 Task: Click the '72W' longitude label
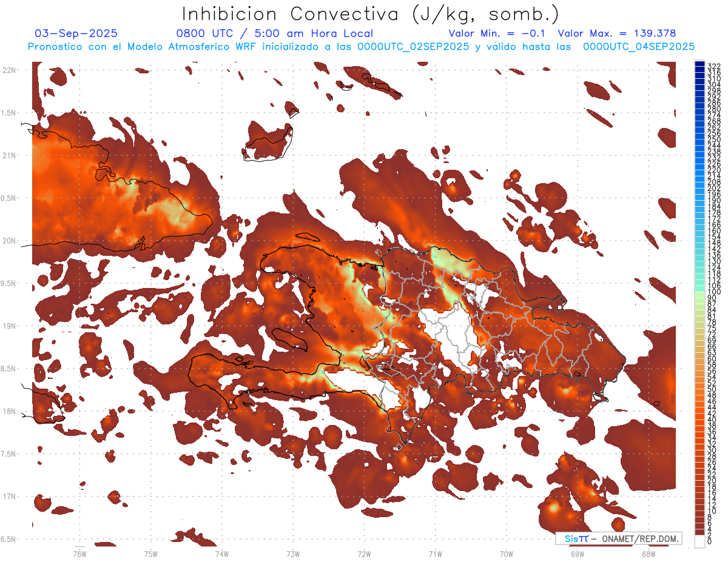(x=364, y=554)
